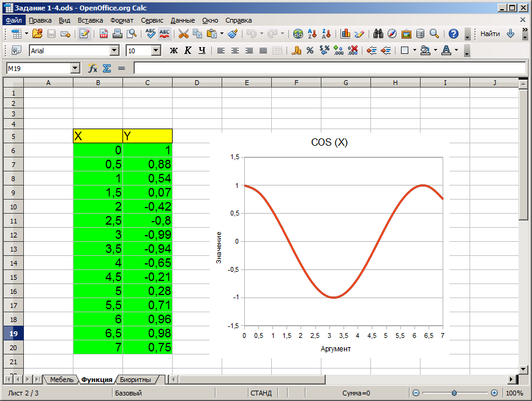This screenshot has height=401, width=532.
Task: Open Background Color dropdown arrow
Action: coord(436,51)
